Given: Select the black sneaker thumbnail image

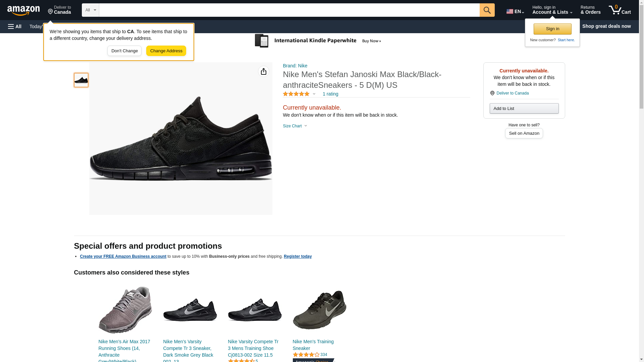Looking at the screenshot, I should coord(81,80).
